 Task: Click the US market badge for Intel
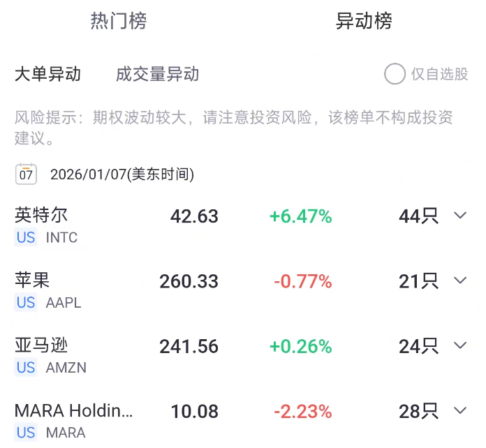[26, 237]
